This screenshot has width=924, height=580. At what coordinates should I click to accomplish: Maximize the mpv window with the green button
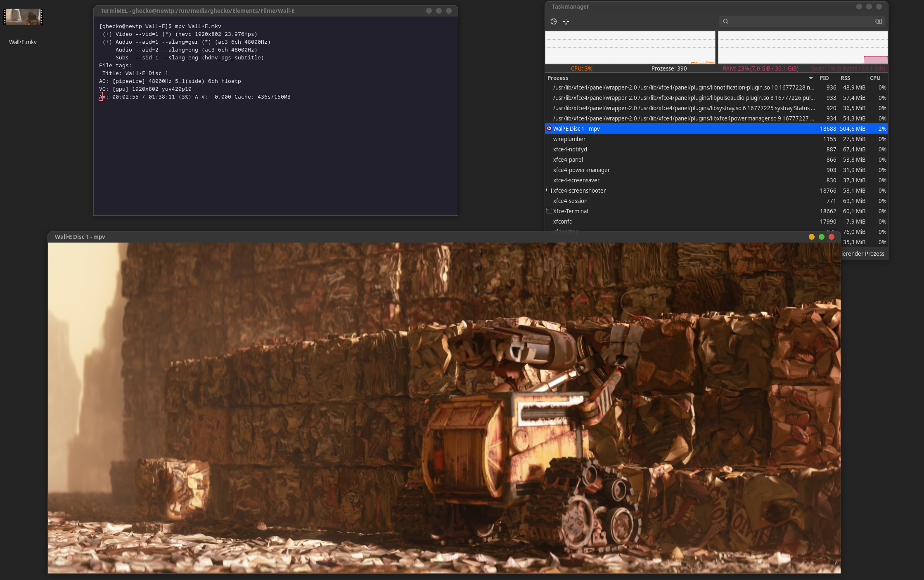click(x=822, y=237)
